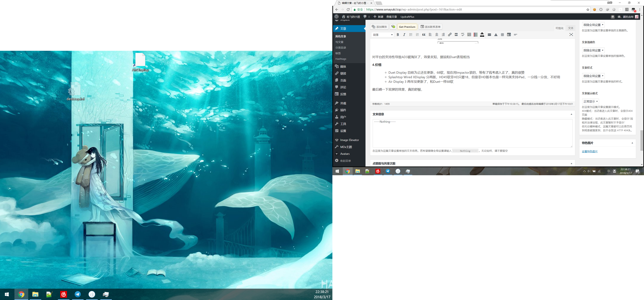Align text right in the editor

[443, 35]
